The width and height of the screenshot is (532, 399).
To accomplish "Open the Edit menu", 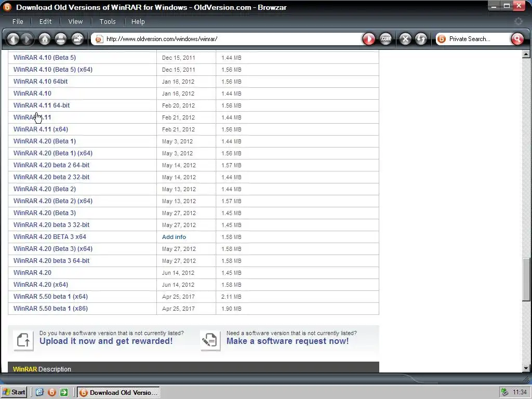I will tap(46, 21).
